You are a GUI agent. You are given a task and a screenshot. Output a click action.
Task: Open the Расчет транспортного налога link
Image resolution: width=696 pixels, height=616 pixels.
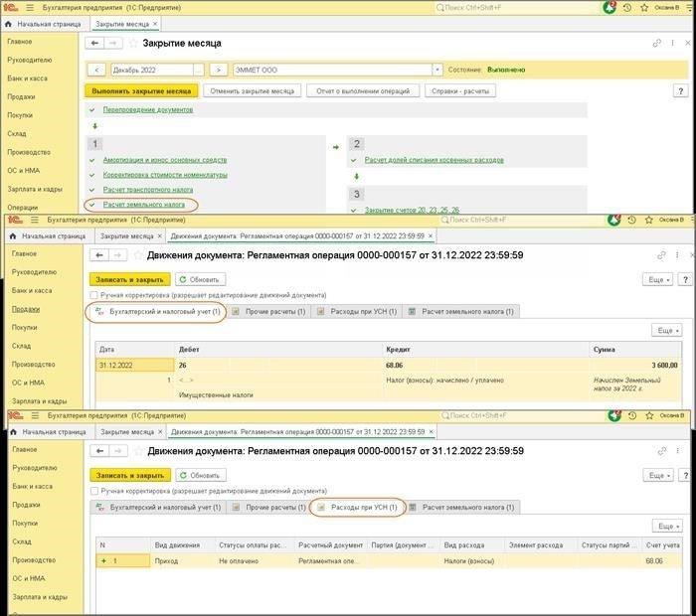148,190
